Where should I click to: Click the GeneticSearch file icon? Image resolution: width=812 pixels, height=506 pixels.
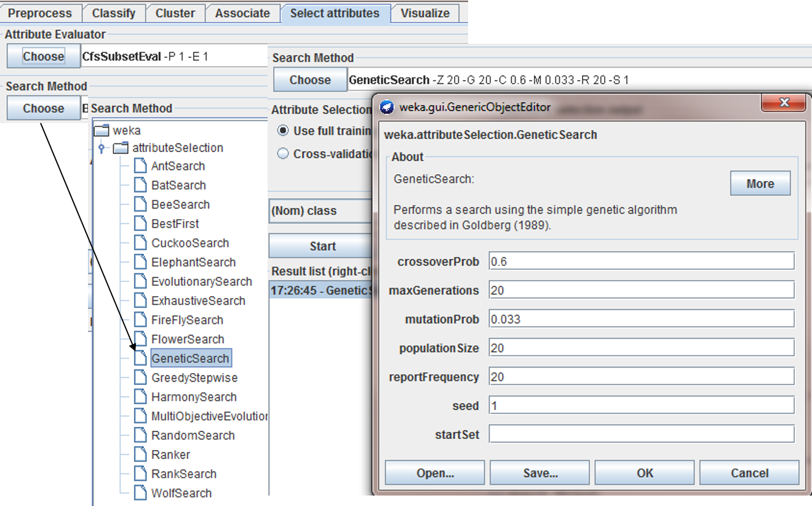[140, 358]
